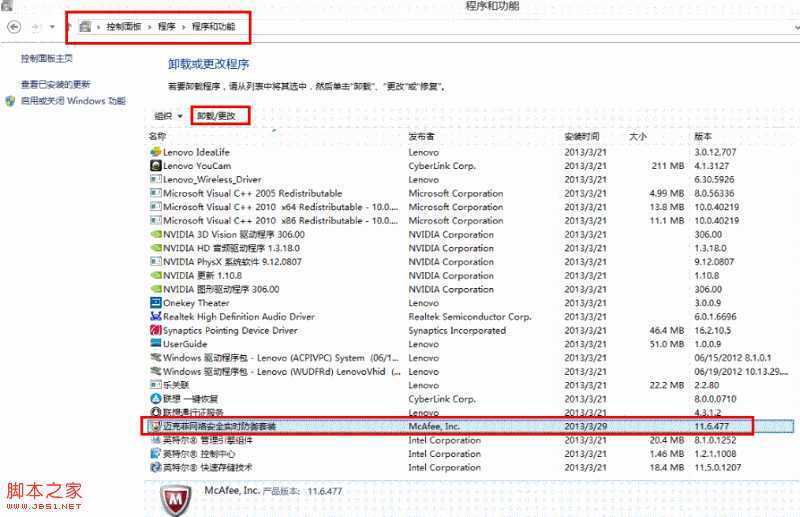Click version 16.2.10.5
Viewport: 800px width, 517px height.
(713, 330)
